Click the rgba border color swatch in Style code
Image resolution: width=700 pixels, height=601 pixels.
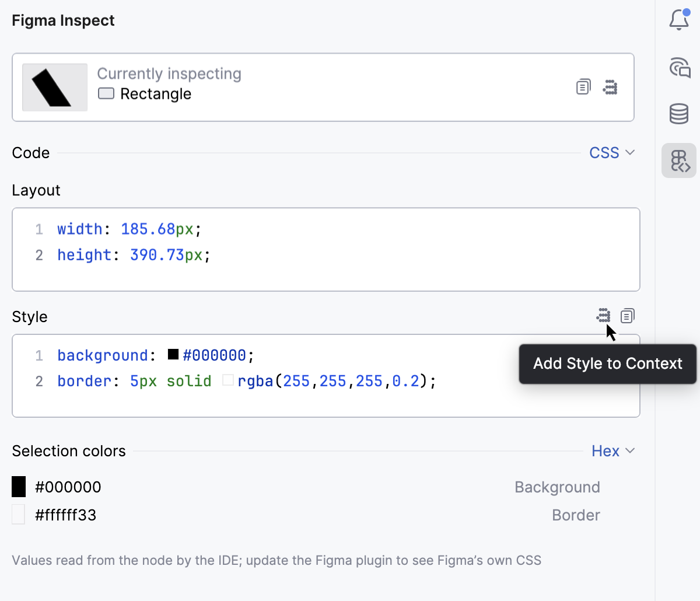tap(228, 380)
